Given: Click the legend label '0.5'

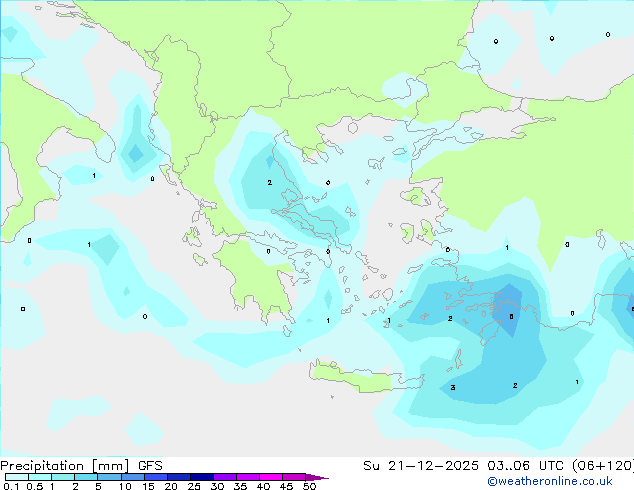Looking at the screenshot, I should pos(34,486).
